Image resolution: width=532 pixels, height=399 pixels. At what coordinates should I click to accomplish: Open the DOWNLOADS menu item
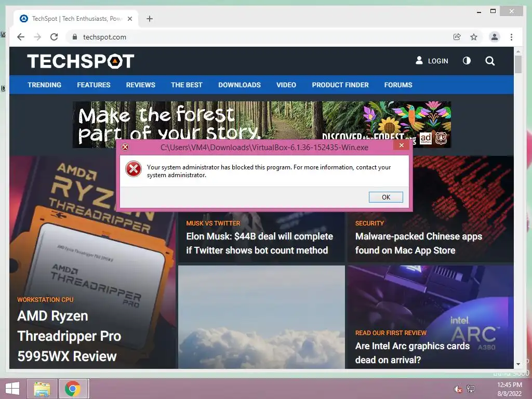[240, 85]
